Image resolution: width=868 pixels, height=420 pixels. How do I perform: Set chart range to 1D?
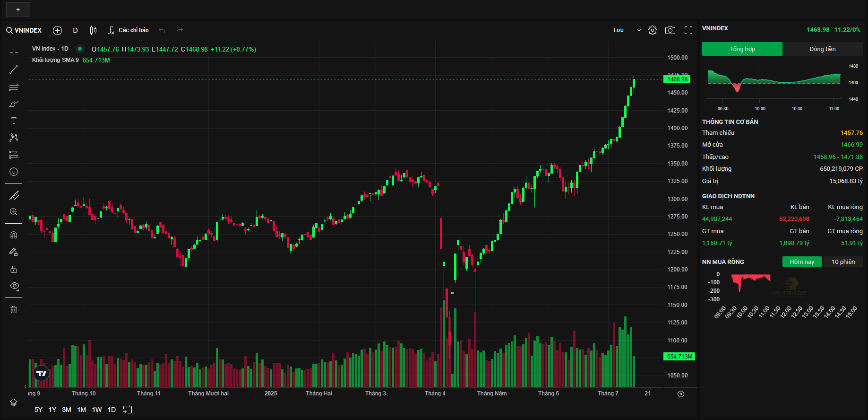pos(112,410)
